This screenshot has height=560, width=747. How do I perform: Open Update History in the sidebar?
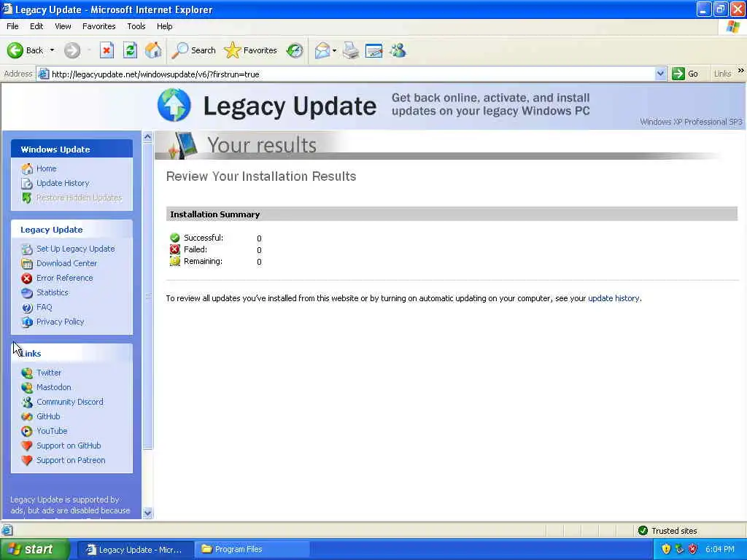point(63,183)
